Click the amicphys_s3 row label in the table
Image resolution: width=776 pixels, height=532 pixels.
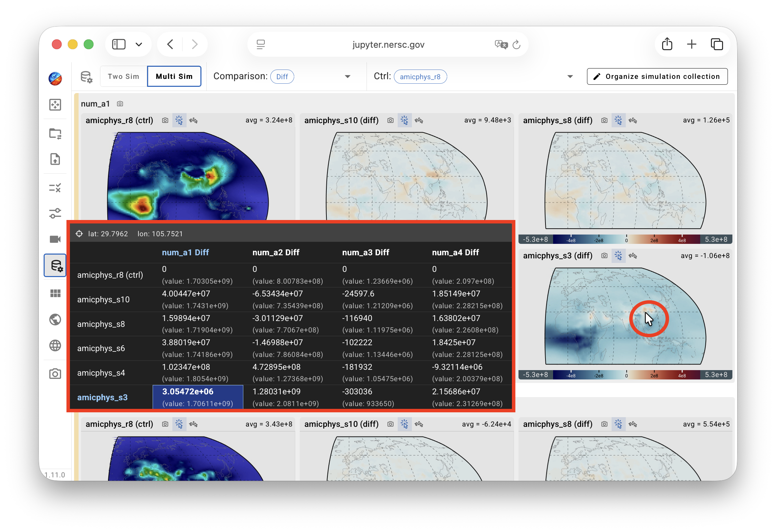tap(102, 397)
